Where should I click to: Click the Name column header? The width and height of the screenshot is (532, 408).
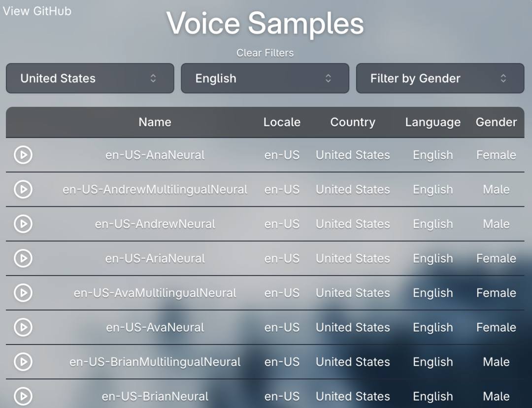pos(155,122)
